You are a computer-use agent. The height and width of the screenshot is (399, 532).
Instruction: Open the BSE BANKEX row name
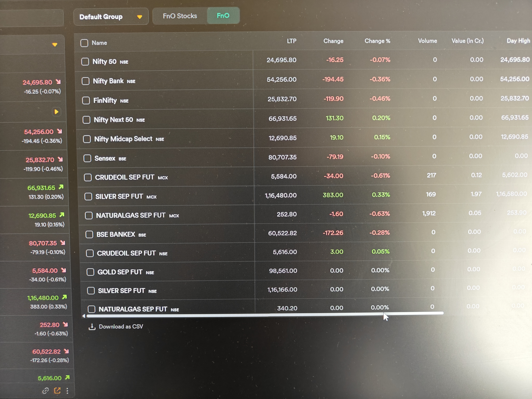point(121,234)
